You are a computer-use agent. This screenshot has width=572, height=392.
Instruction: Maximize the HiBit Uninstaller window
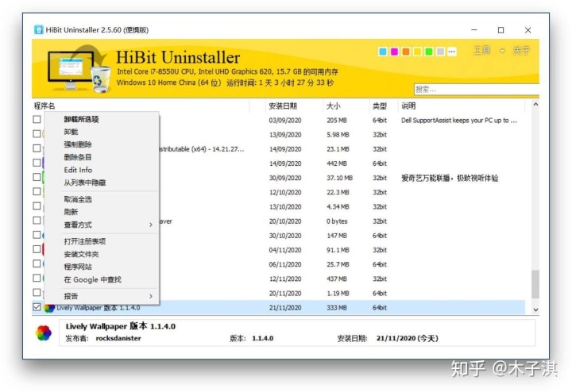(x=500, y=30)
